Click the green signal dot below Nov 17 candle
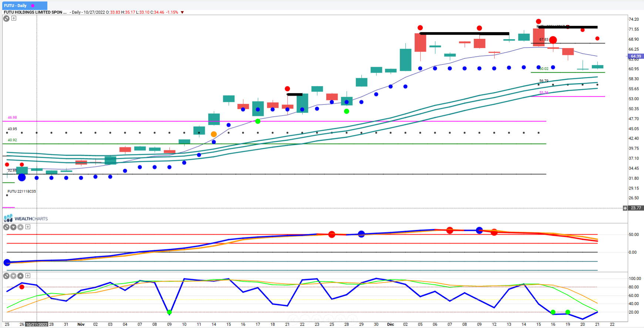Viewport: 644px width, 328px height. 258,121
